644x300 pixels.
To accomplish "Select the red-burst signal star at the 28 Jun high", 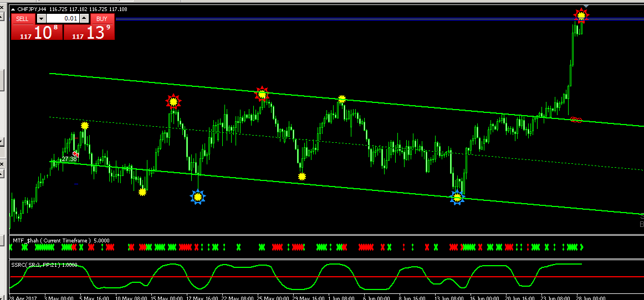I will 581,15.
